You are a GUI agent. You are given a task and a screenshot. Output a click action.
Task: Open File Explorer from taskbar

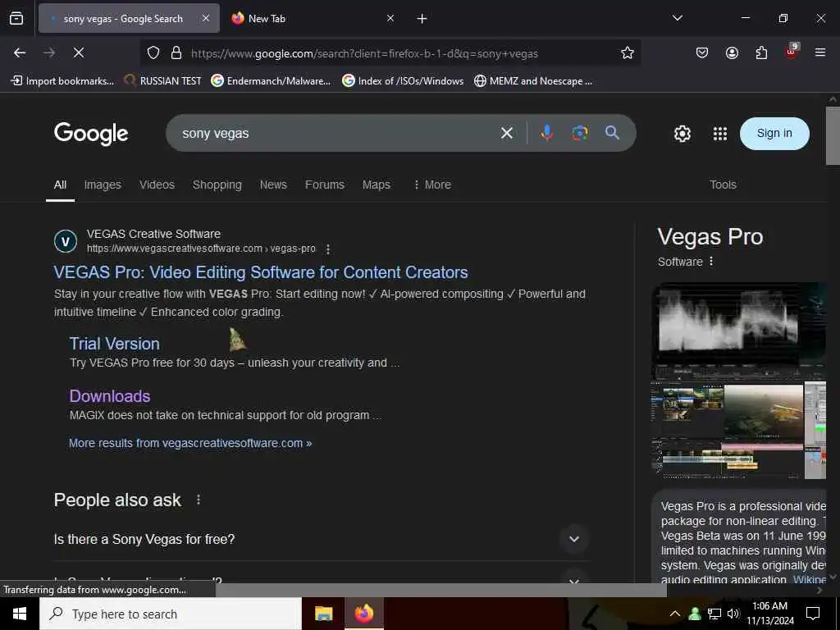[323, 614]
